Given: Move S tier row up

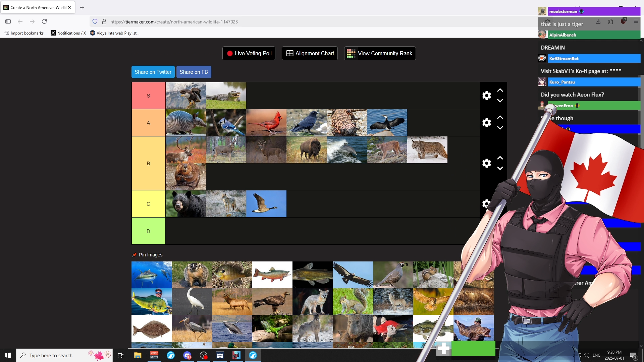Looking at the screenshot, I should click(500, 90).
